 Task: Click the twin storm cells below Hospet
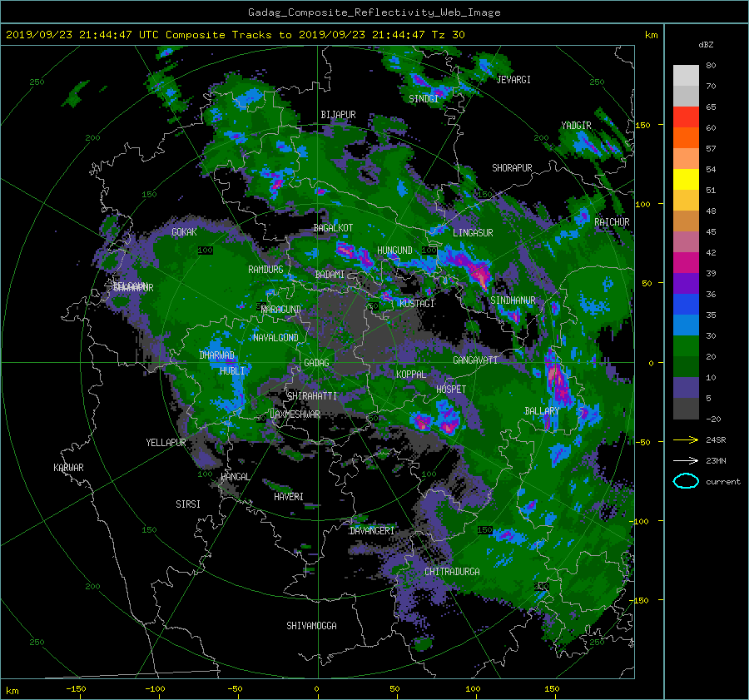click(436, 419)
